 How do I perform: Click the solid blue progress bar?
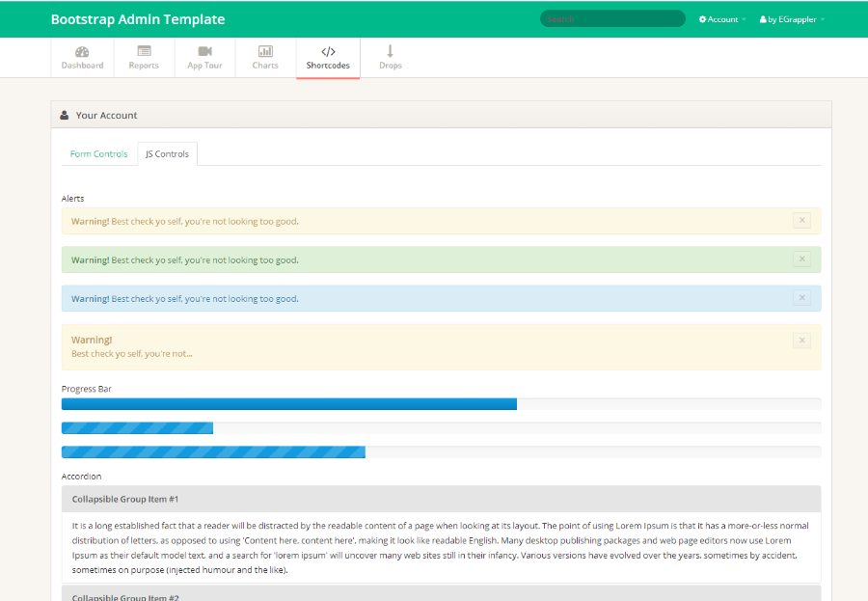(x=289, y=404)
